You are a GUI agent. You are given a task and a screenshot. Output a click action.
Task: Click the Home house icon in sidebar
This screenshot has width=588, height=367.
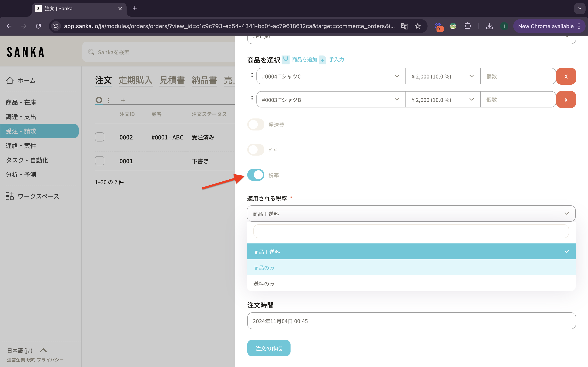pyautogui.click(x=10, y=80)
